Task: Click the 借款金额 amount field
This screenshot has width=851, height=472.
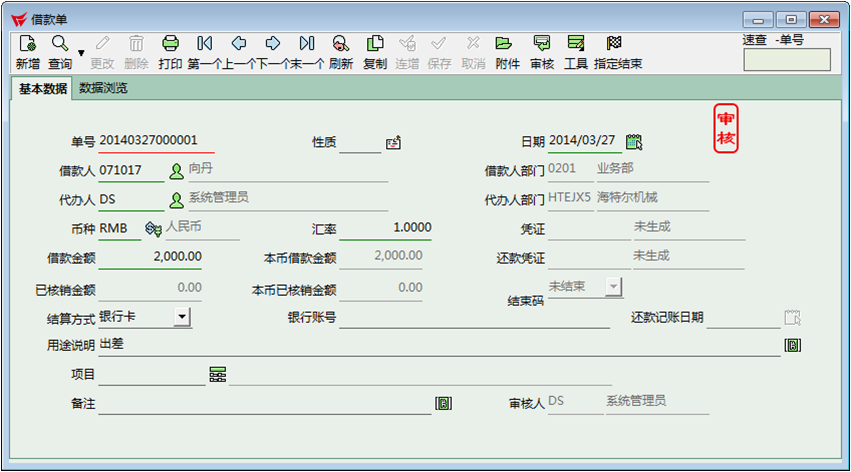Action: tap(150, 258)
